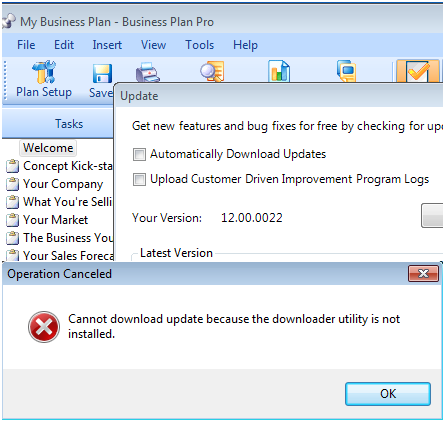445x422 pixels.
Task: Toggle Upload Customer Driven Improvement Program Logs
Action: (x=139, y=179)
